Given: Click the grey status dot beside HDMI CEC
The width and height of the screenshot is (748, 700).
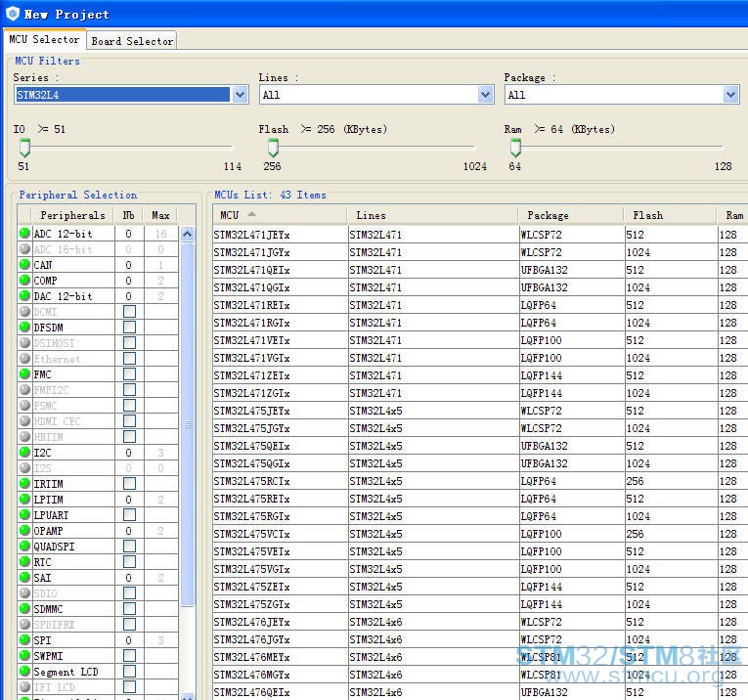Looking at the screenshot, I should (x=24, y=421).
